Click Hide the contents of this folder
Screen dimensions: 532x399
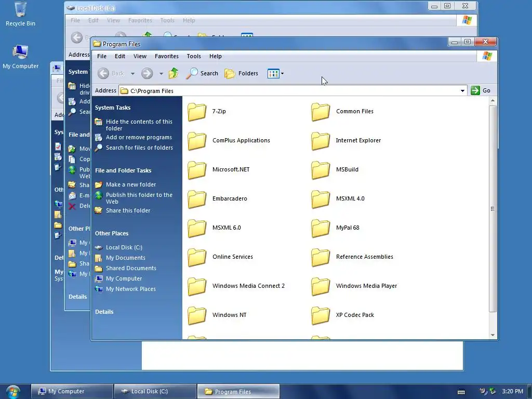[x=139, y=125]
